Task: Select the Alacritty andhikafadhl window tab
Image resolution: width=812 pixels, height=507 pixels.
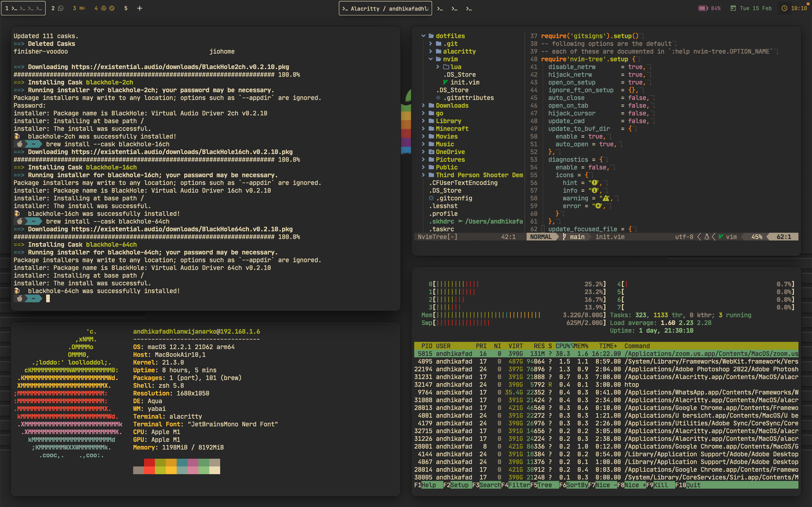Action: click(385, 9)
